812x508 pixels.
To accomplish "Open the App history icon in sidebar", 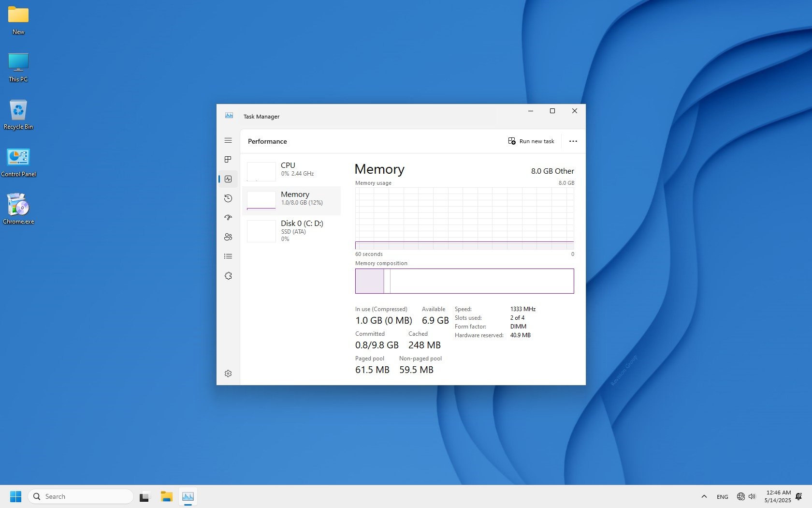I will 228,198.
